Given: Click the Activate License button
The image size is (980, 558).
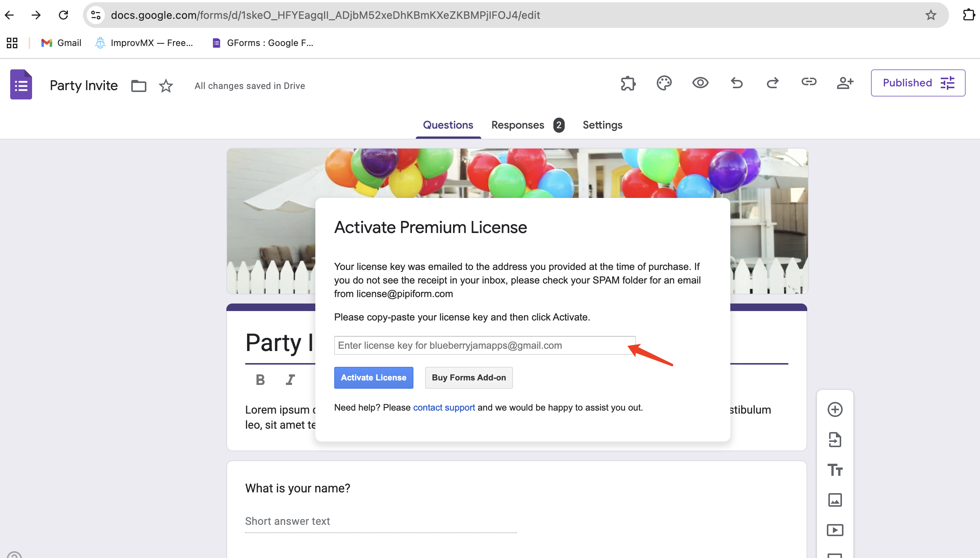Looking at the screenshot, I should 373,377.
